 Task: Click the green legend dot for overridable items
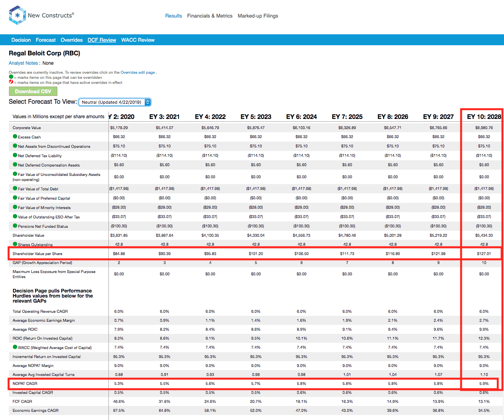[x=11, y=77]
